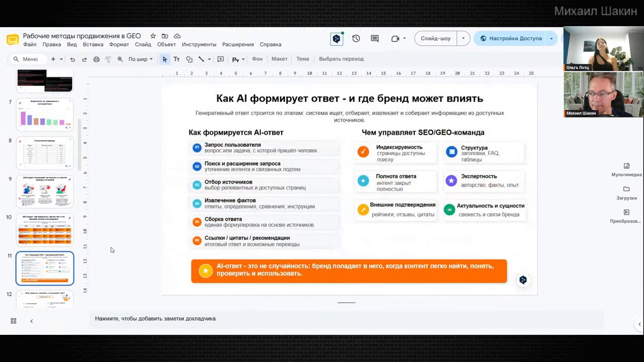Click the add comment toolbar icon
The height and width of the screenshot is (362, 644).
(220, 59)
